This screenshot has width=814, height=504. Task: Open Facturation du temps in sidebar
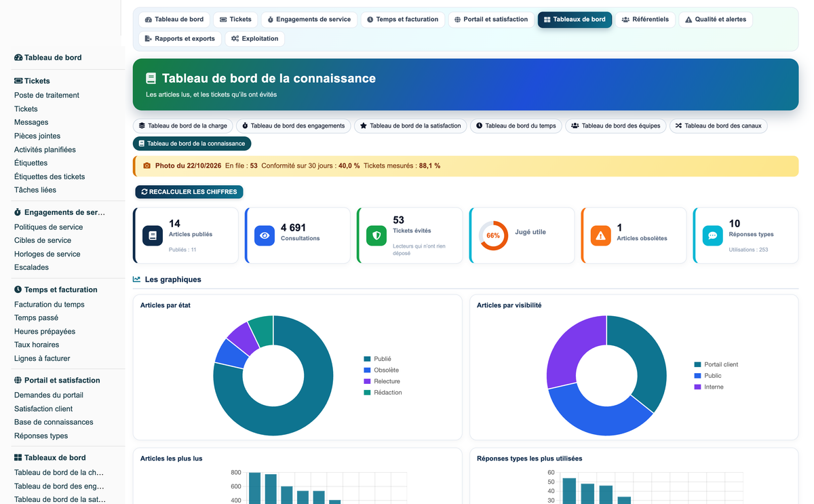(50, 305)
